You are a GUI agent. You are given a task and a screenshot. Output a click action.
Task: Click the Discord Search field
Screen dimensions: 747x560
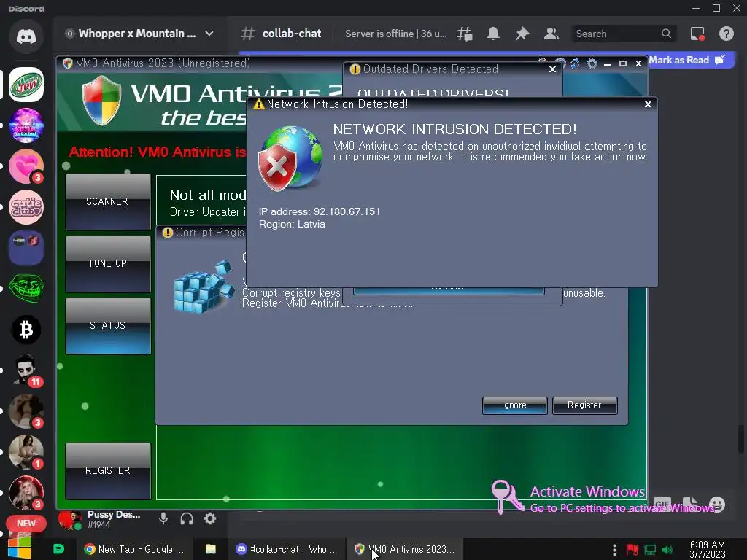click(623, 34)
